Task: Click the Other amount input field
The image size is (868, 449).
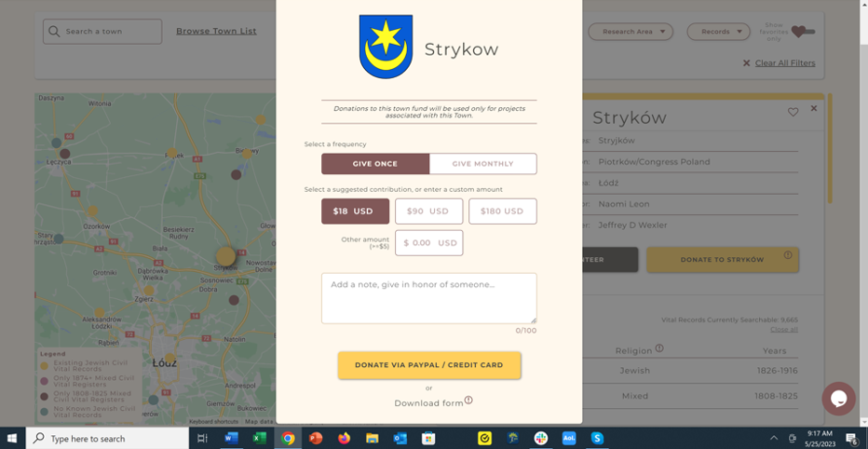Action: 428,243
